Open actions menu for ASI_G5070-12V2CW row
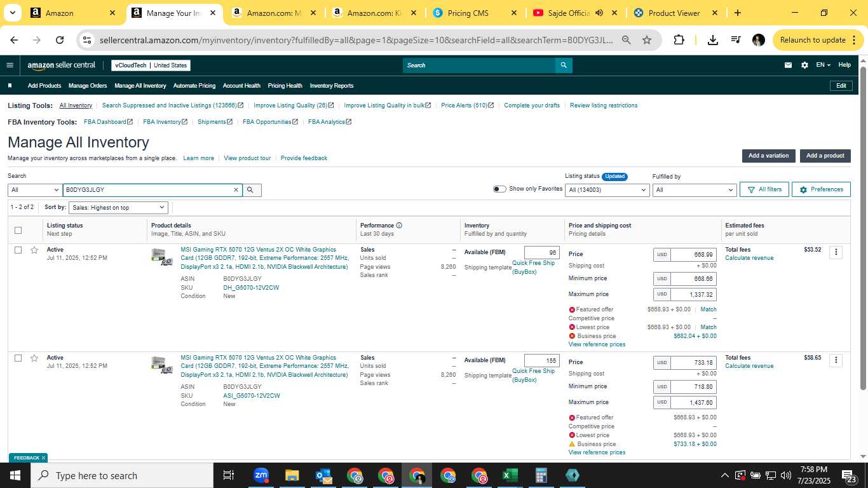 point(836,360)
